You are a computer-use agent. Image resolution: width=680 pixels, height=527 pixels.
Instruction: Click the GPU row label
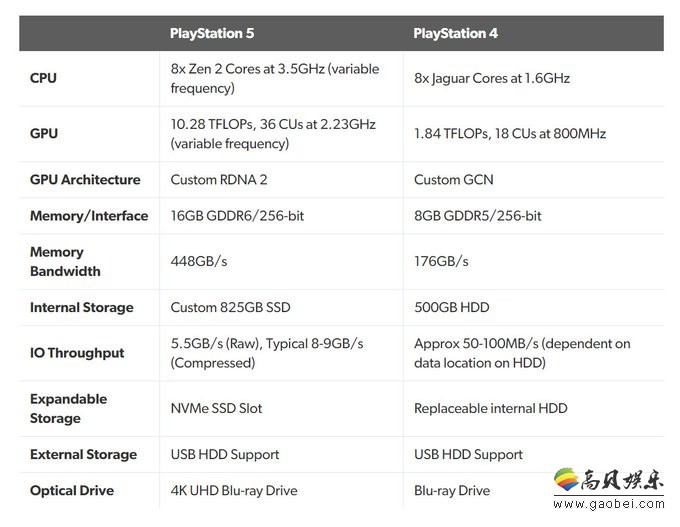[x=44, y=134]
